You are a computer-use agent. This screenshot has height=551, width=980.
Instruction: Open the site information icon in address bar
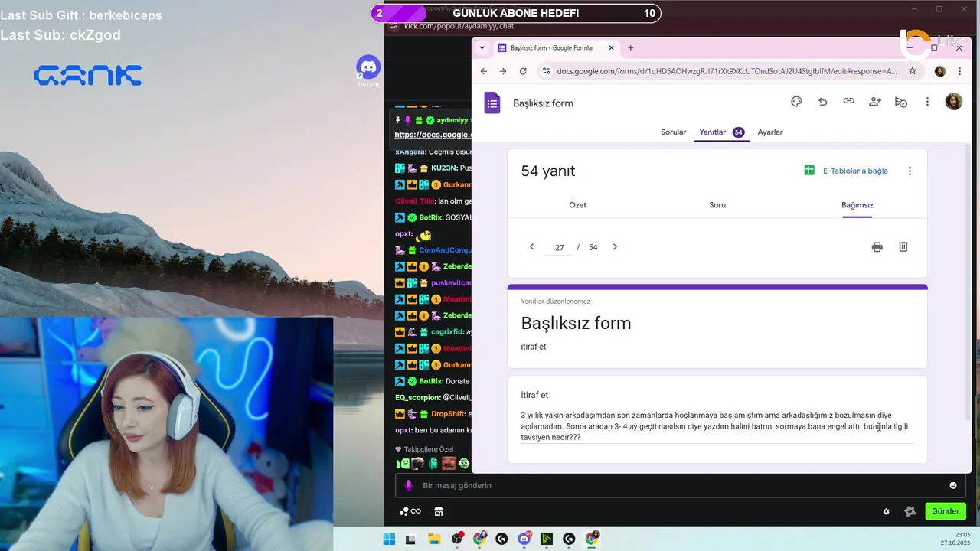point(546,71)
